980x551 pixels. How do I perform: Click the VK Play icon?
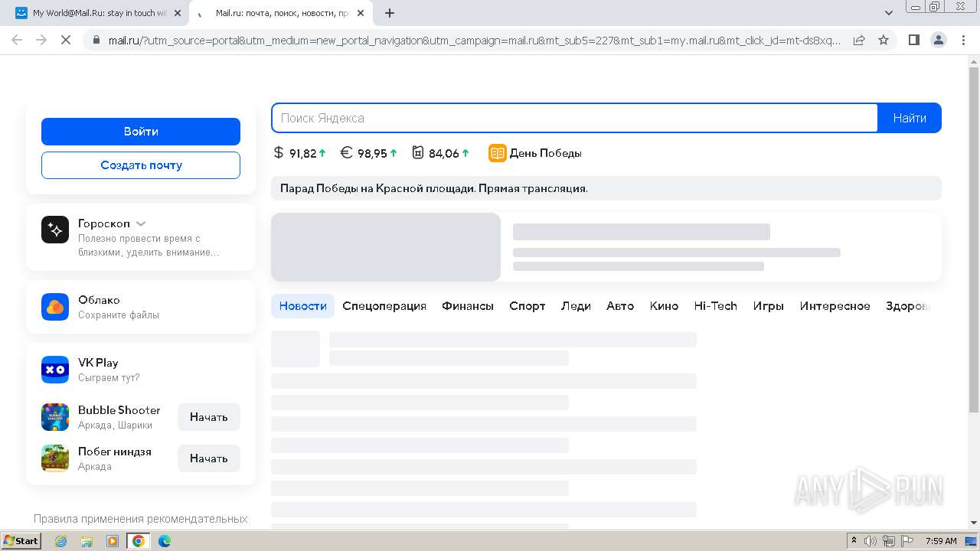(x=55, y=370)
